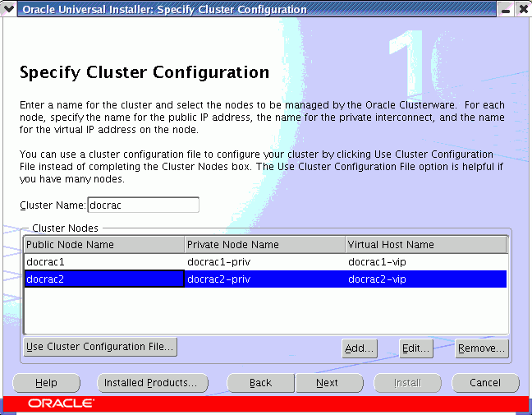The height and width of the screenshot is (415, 532).
Task: Click the Public Node Name column header
Action: point(103,244)
